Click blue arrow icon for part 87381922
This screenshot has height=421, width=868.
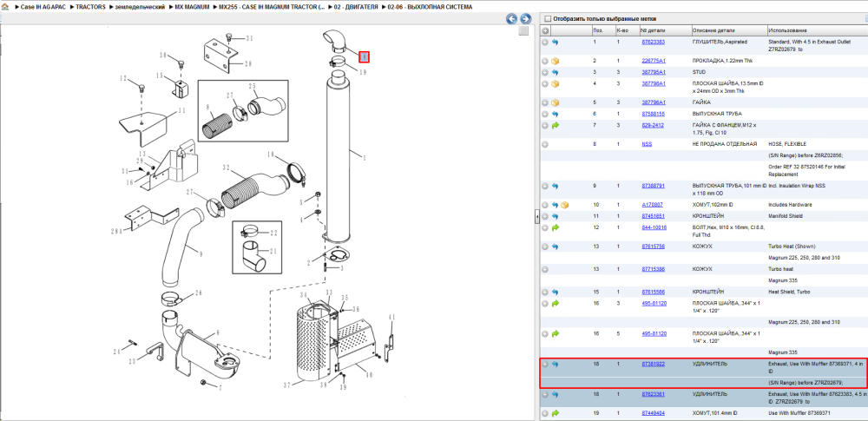pyautogui.click(x=556, y=364)
